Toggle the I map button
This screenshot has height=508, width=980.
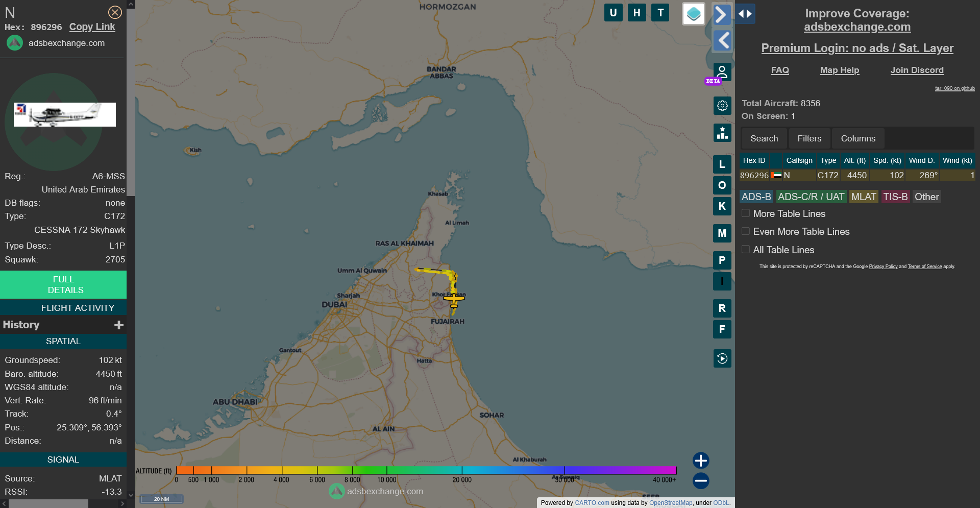(722, 281)
